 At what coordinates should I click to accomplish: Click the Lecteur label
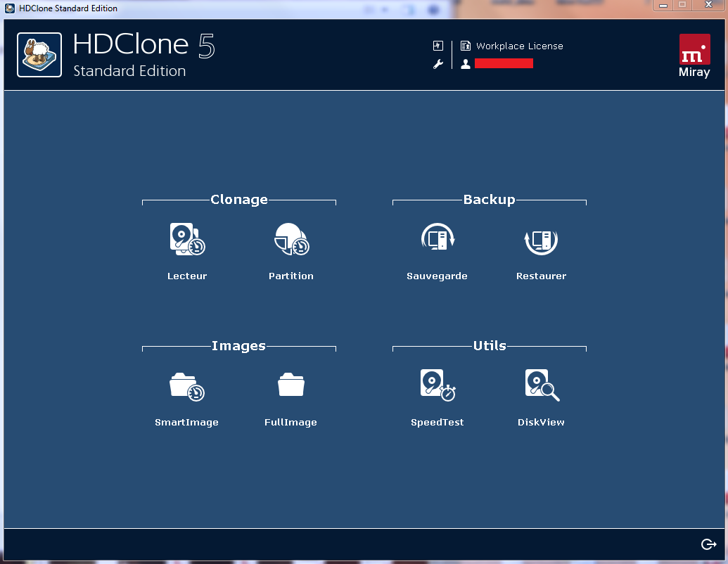coord(187,276)
